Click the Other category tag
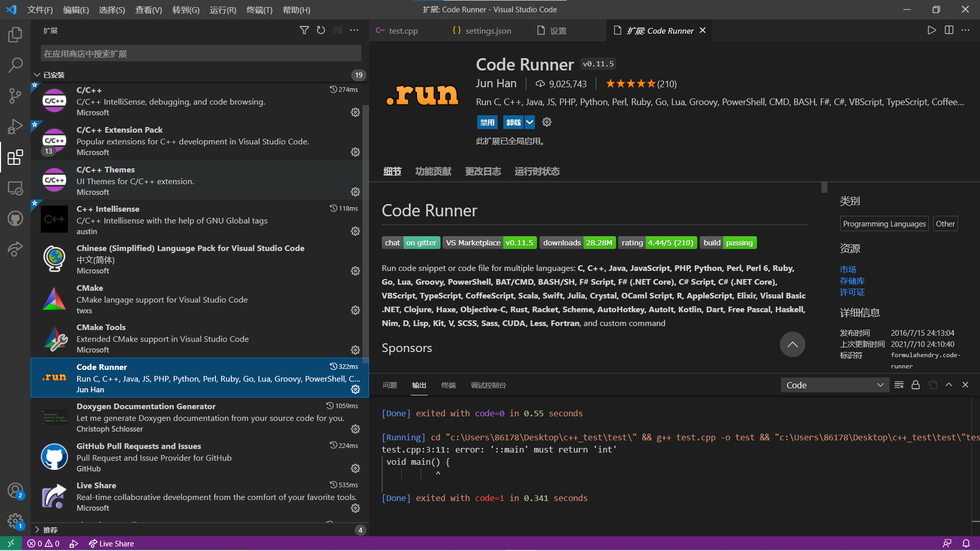 click(x=945, y=224)
